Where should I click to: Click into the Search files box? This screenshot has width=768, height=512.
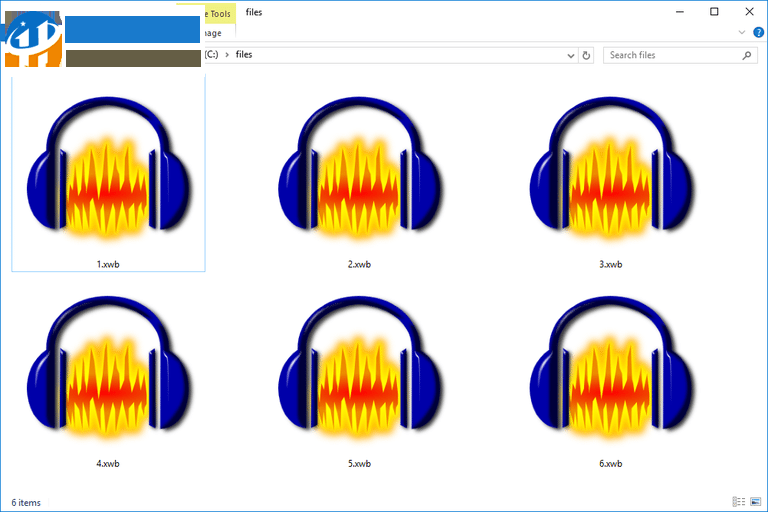[x=670, y=56]
